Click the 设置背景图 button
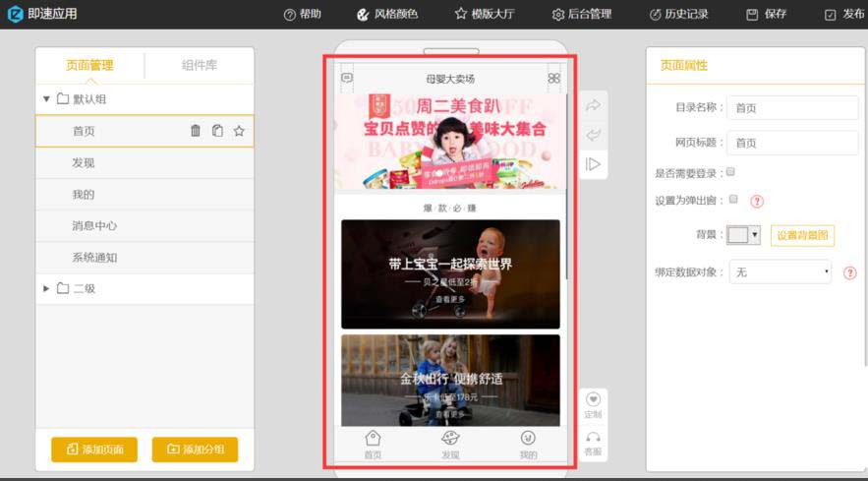This screenshot has width=868, height=481. (802, 235)
